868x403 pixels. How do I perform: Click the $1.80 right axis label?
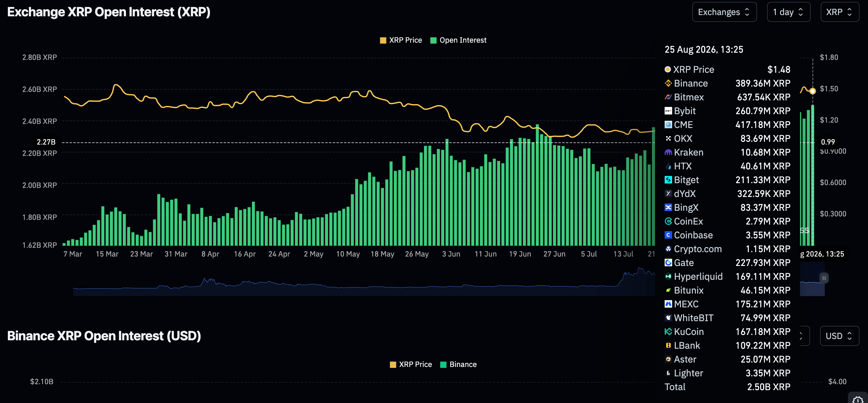click(829, 57)
